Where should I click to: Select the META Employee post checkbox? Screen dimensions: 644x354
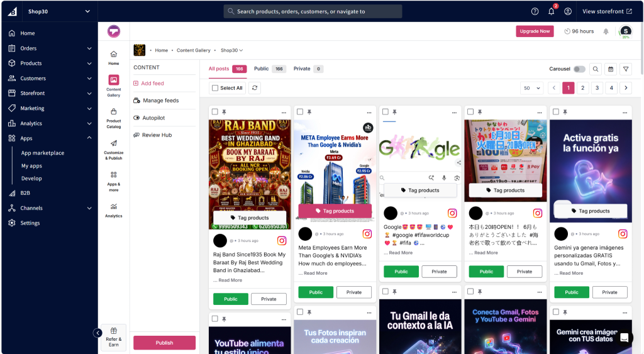[300, 112]
